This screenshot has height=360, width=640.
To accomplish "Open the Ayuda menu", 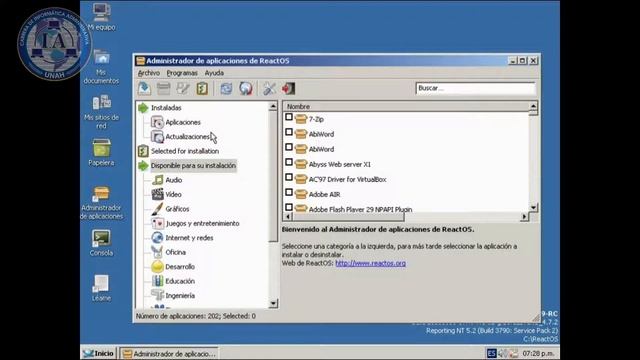I will point(214,73).
